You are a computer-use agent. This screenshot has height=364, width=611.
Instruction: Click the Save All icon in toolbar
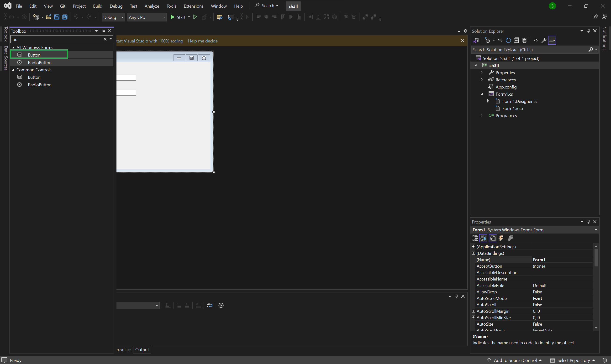point(65,17)
